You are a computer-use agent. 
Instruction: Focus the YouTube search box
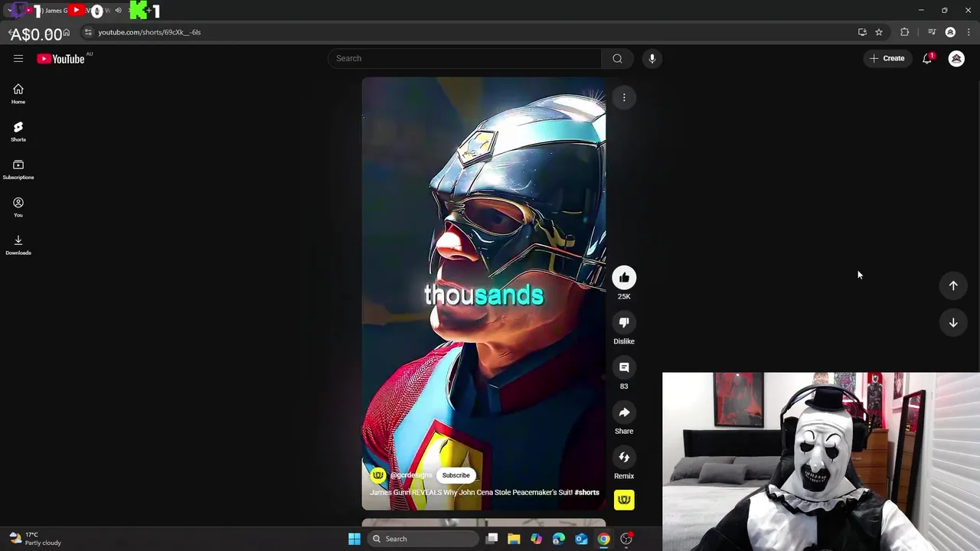point(465,58)
